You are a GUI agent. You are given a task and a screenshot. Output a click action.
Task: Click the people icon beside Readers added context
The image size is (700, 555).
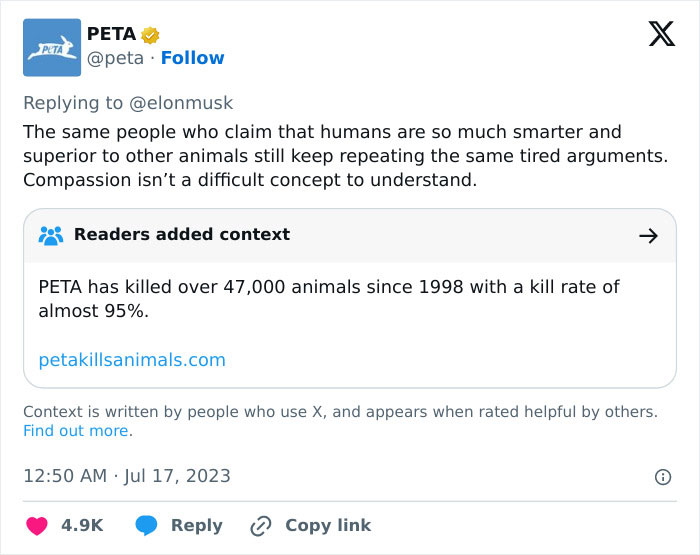coord(51,235)
